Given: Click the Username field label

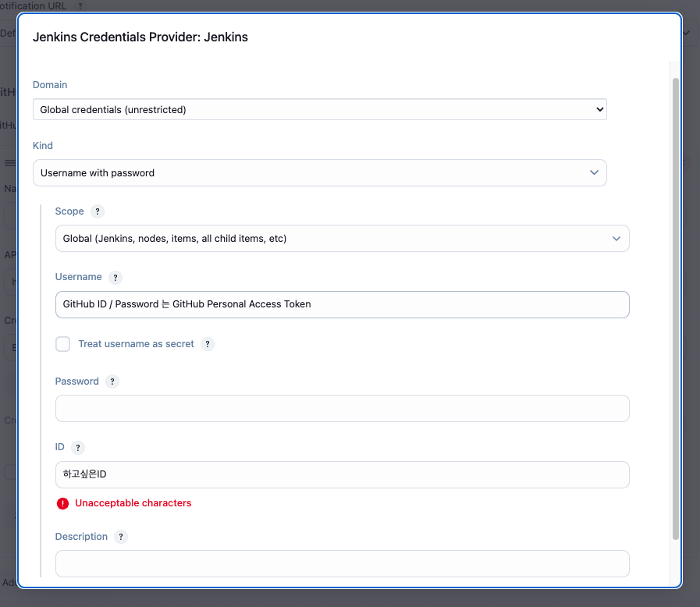Looking at the screenshot, I should [x=78, y=277].
